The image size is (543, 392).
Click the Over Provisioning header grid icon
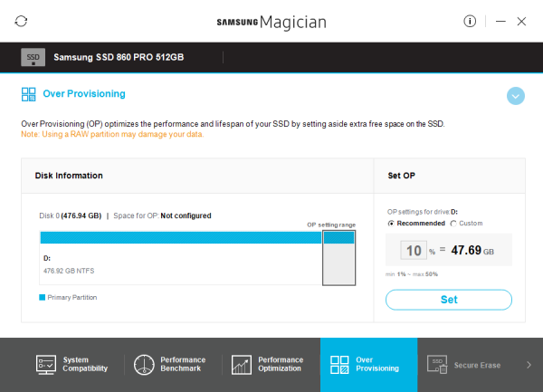click(x=28, y=93)
